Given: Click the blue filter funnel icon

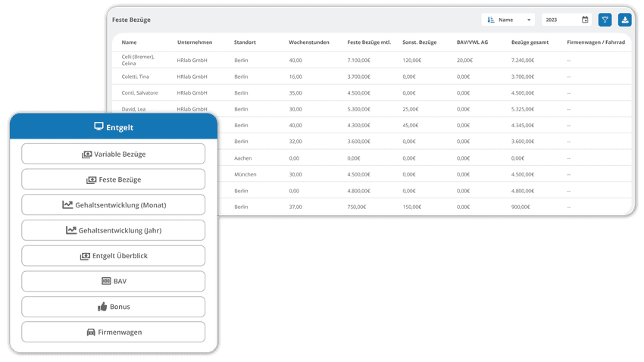Looking at the screenshot, I should (605, 20).
